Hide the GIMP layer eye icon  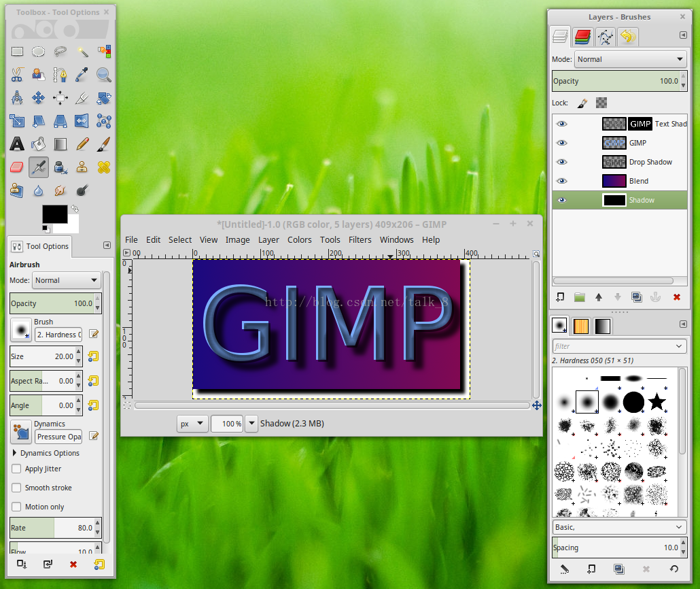(x=562, y=143)
